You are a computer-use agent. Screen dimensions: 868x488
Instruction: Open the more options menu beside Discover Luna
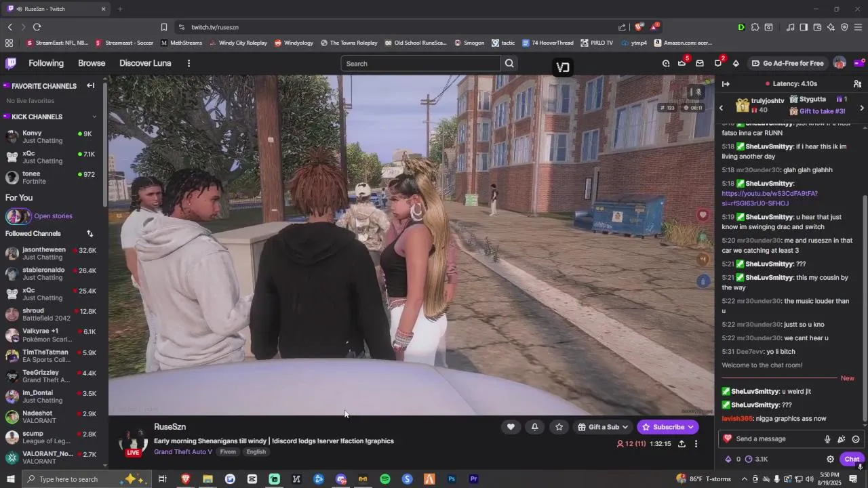189,63
